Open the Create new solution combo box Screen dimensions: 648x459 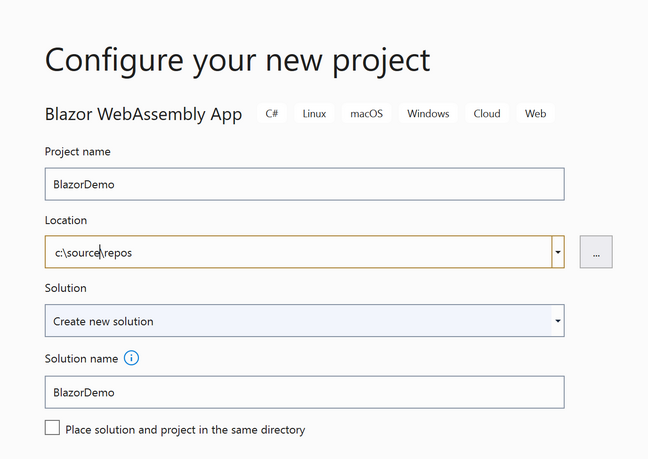(x=305, y=321)
